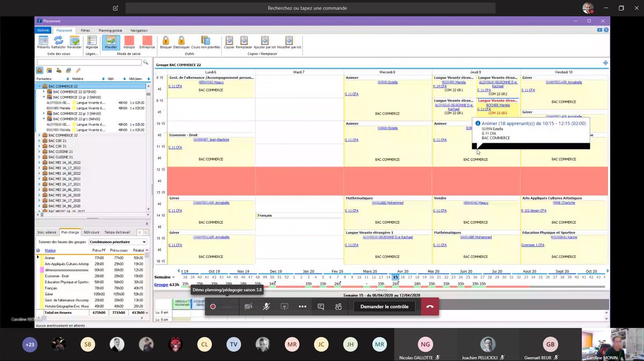Open the Options menu
Screen dimensions: 644x361
pyautogui.click(x=43, y=31)
